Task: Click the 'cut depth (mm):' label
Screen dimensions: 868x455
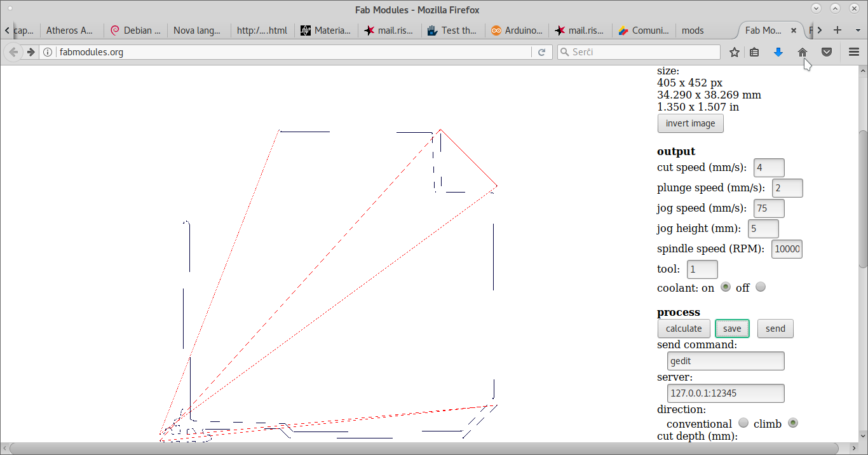Action: 697,436
